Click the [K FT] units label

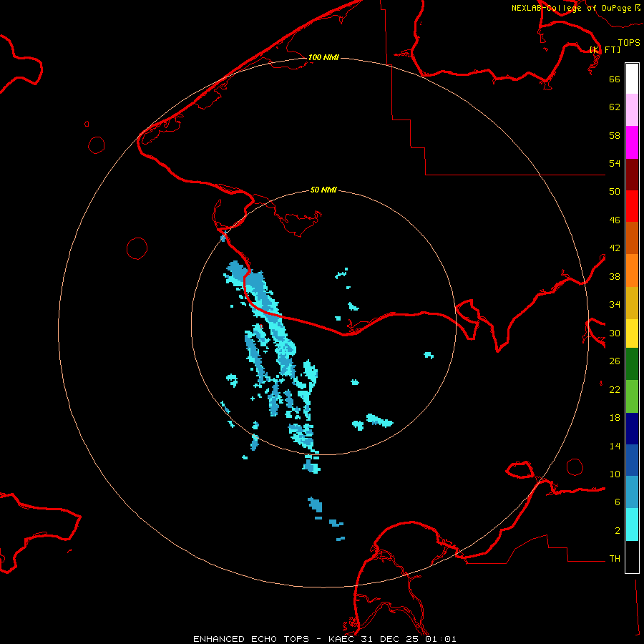605,49
